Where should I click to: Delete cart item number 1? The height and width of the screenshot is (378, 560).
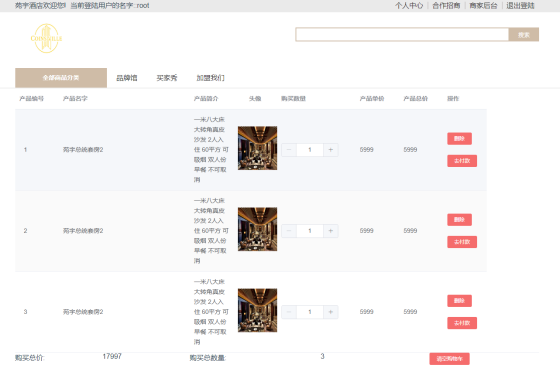(x=459, y=139)
